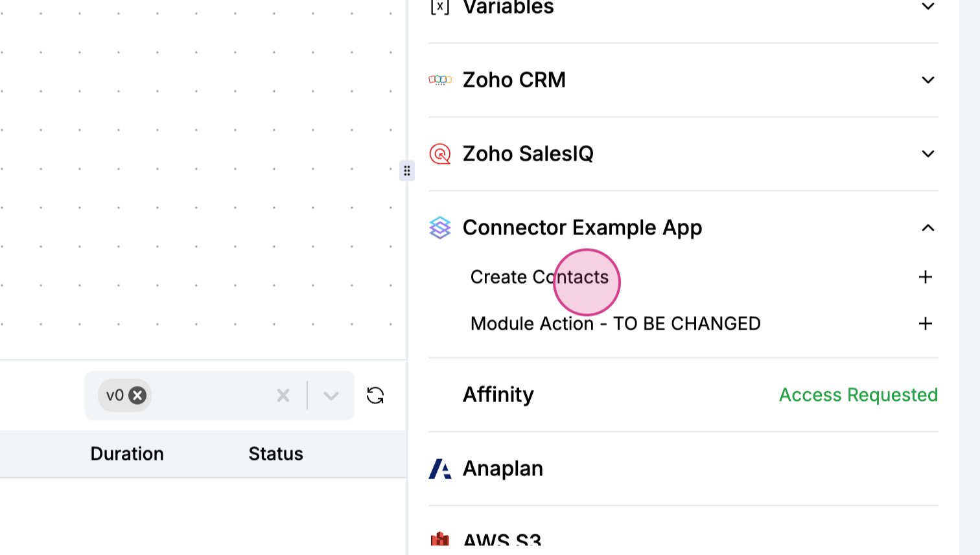Clear all selected version filters

click(283, 395)
